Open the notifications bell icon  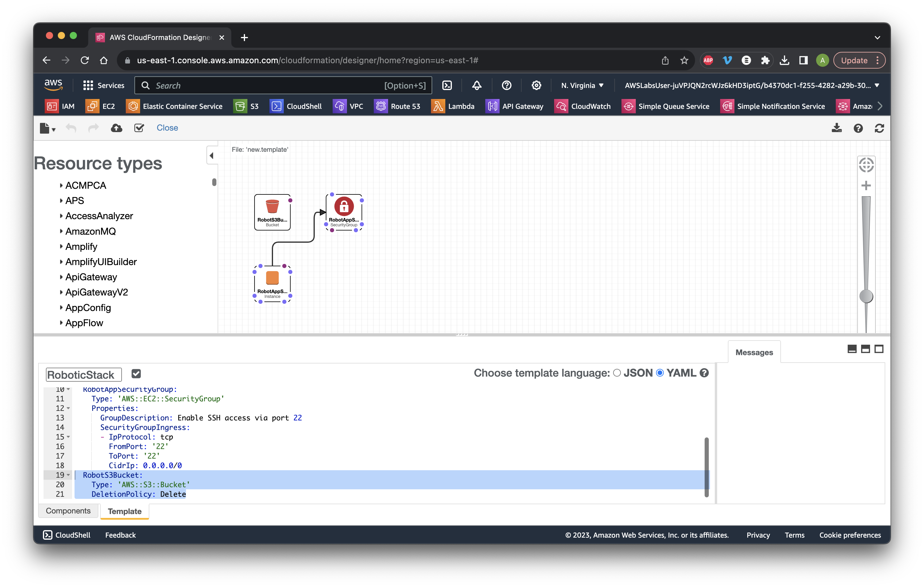477,85
